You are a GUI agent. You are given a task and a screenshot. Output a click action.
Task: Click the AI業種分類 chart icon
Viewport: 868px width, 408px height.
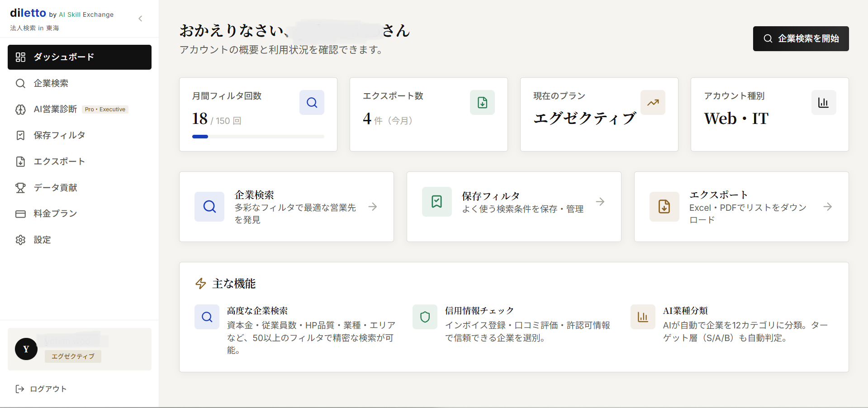(643, 317)
